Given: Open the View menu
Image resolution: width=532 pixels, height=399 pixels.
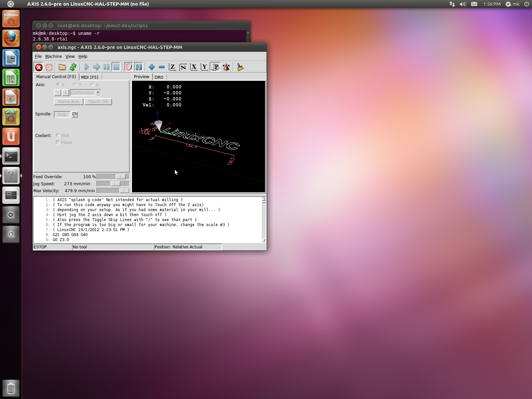Looking at the screenshot, I should tap(70, 57).
